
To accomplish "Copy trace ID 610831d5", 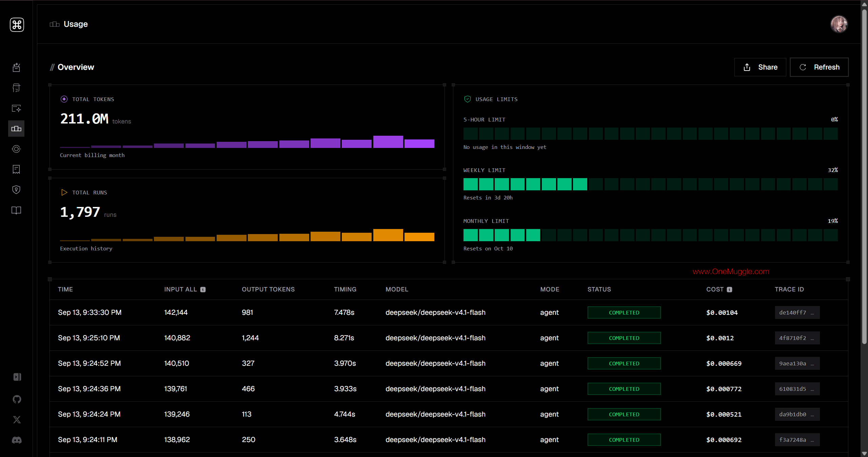I will (797, 389).
